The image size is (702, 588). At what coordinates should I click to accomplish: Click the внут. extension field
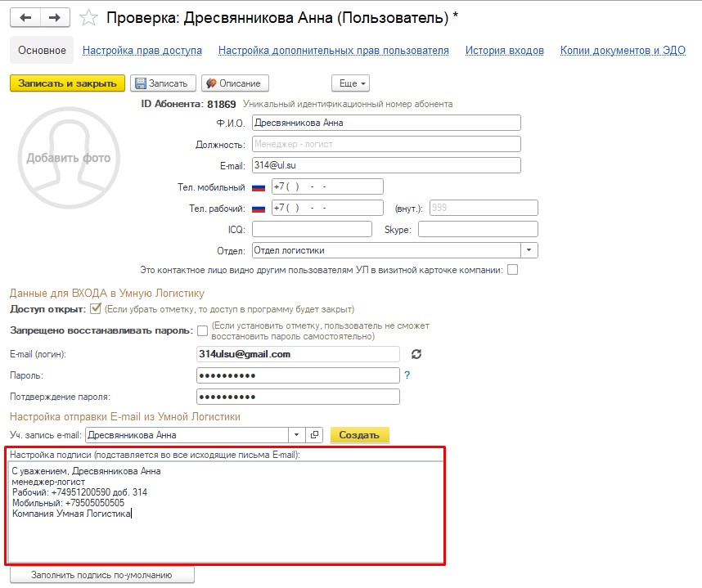(x=484, y=208)
